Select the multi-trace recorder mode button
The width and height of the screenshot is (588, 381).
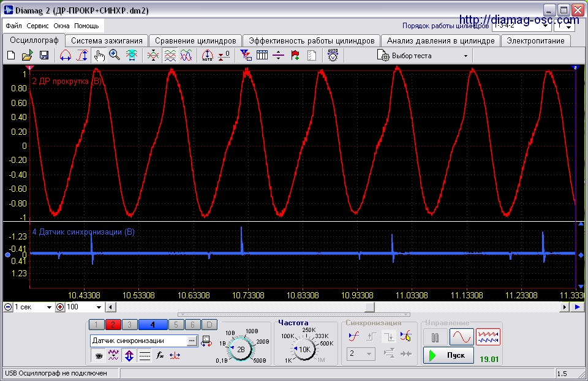(x=488, y=337)
